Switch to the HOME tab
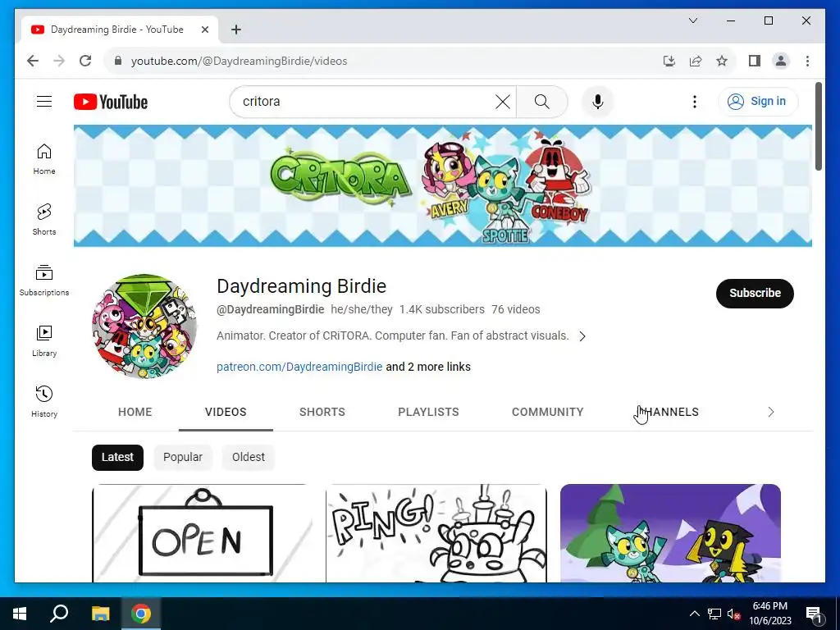Viewport: 840px width, 630px height. coord(135,412)
